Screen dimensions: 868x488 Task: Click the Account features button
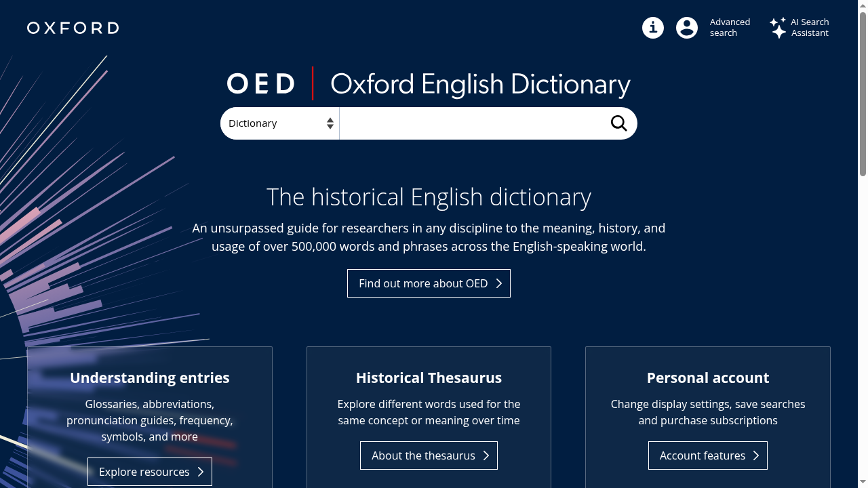707,455
